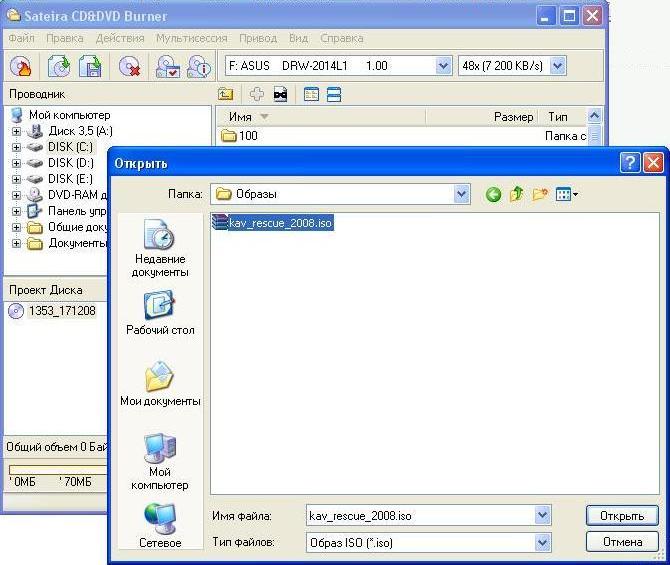Select DISK (D:) drive label
The image size is (670, 565).
pos(71,163)
